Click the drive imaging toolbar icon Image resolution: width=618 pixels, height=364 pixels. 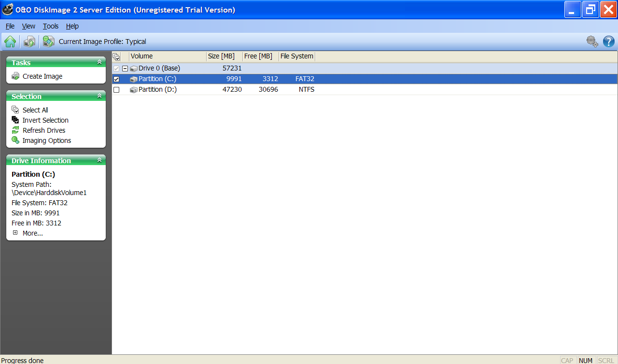click(29, 42)
